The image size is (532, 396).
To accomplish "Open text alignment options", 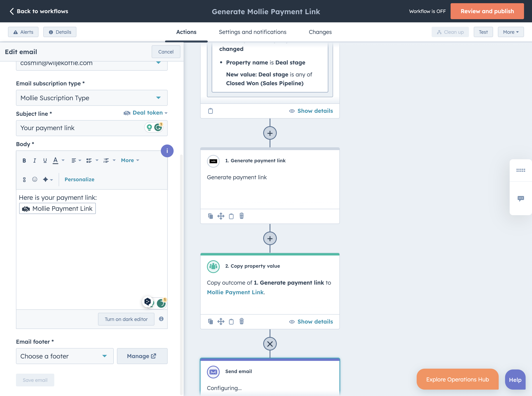I will click(76, 160).
